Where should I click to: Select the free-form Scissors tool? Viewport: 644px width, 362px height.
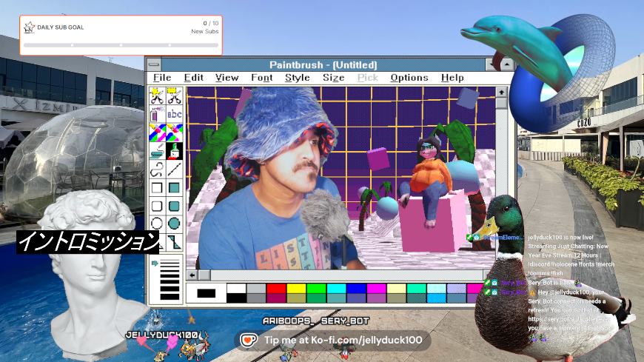point(157,95)
